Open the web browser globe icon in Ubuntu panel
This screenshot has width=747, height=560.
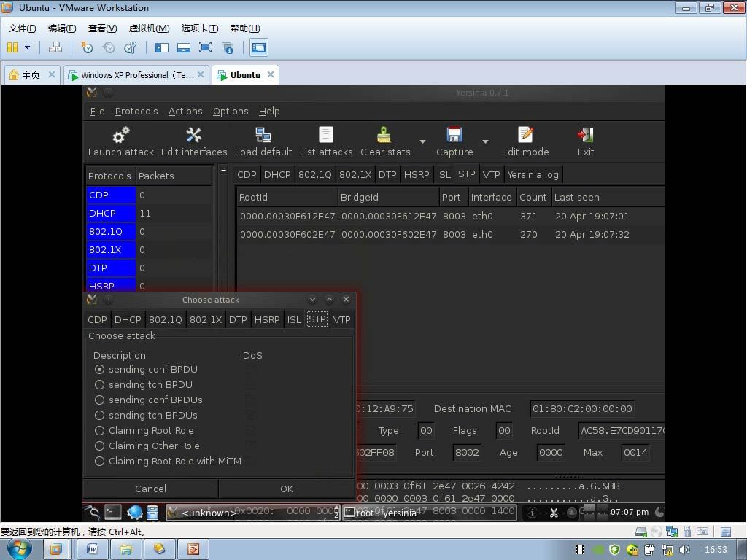pyautogui.click(x=135, y=512)
